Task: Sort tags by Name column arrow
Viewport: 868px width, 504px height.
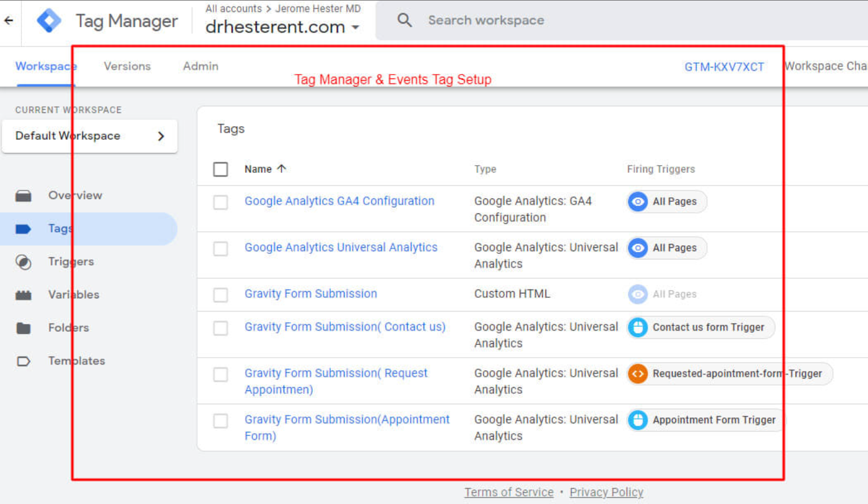Action: (281, 169)
